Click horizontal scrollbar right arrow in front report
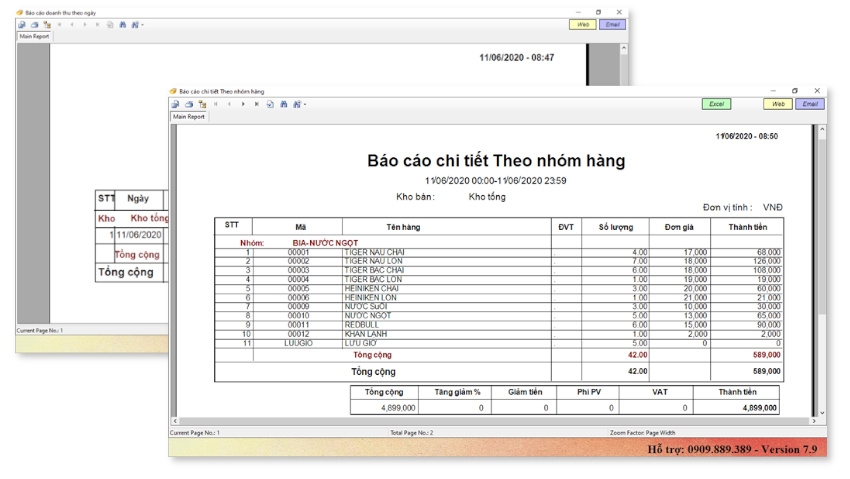This screenshot has width=850, height=479. coord(814,422)
